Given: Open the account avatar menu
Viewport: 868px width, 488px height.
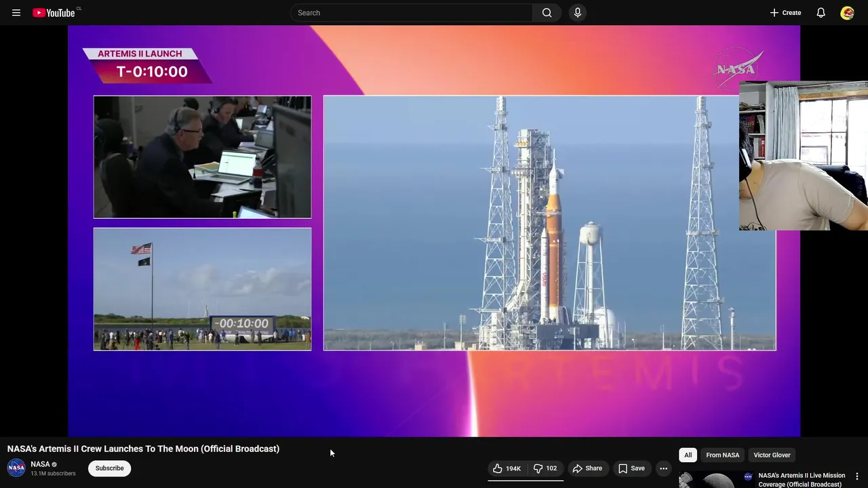Looking at the screenshot, I should coord(847,13).
